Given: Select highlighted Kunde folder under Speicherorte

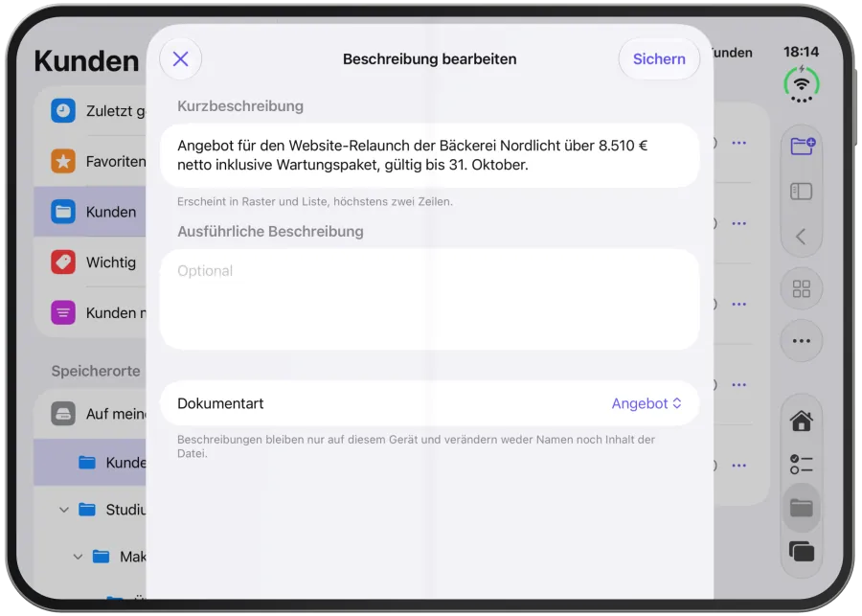Looking at the screenshot, I should [x=90, y=463].
